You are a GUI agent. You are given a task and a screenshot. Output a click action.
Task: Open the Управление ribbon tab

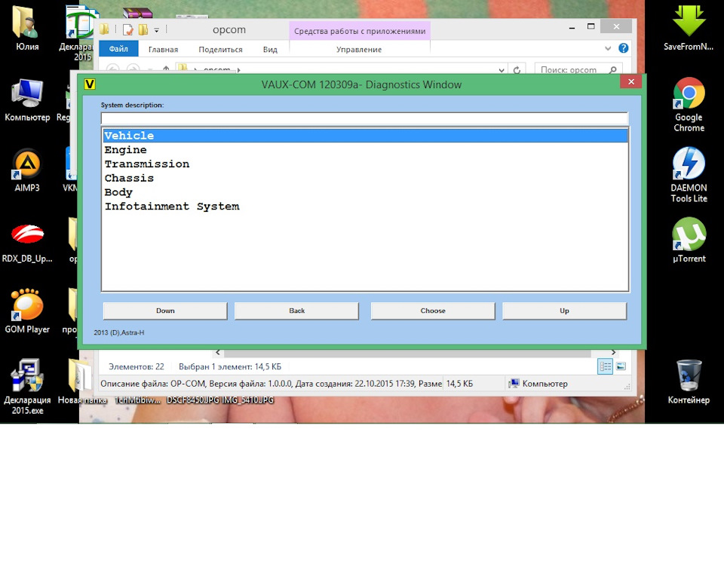(359, 50)
